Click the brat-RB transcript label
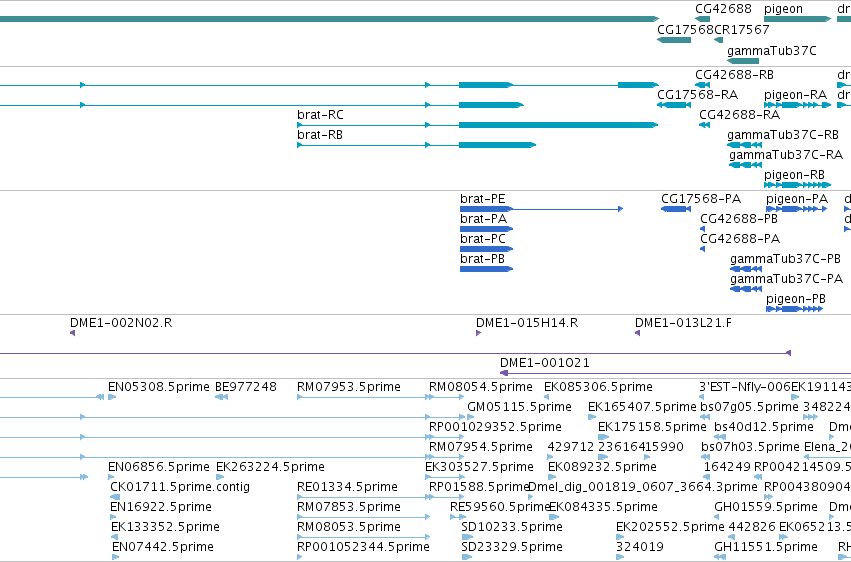This screenshot has height=562, width=851. coord(320,135)
